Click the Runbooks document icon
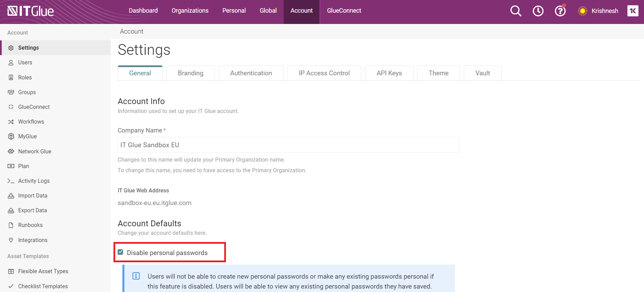The height and width of the screenshot is (292, 644). point(11,225)
